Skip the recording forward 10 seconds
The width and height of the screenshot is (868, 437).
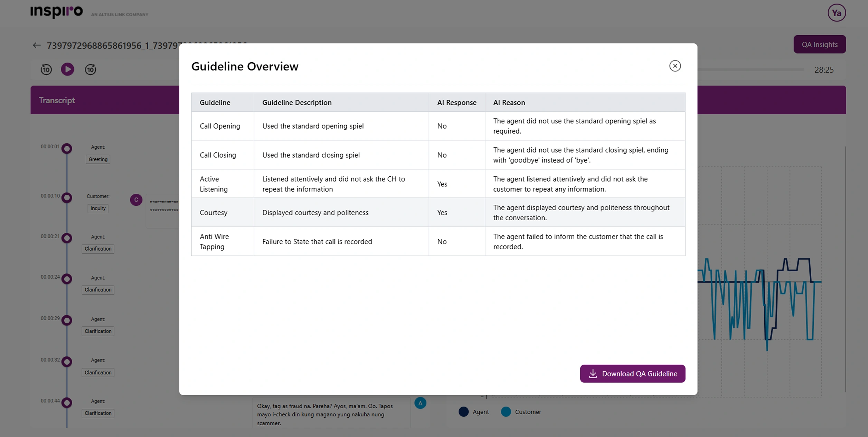tap(91, 69)
